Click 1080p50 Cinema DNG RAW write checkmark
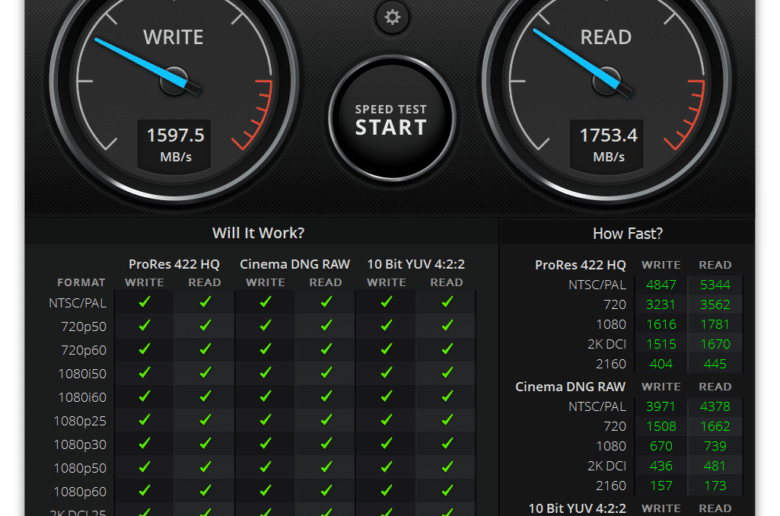 266,467
